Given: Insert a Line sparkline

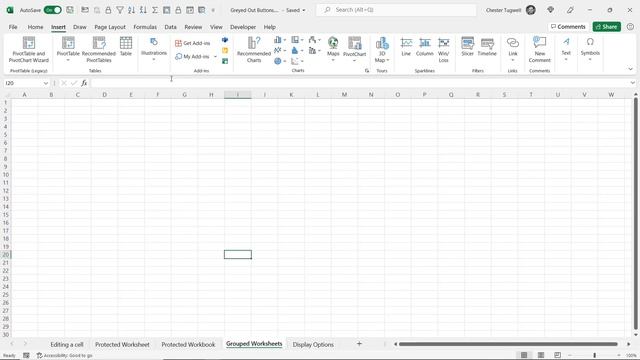Looking at the screenshot, I should pos(406,47).
